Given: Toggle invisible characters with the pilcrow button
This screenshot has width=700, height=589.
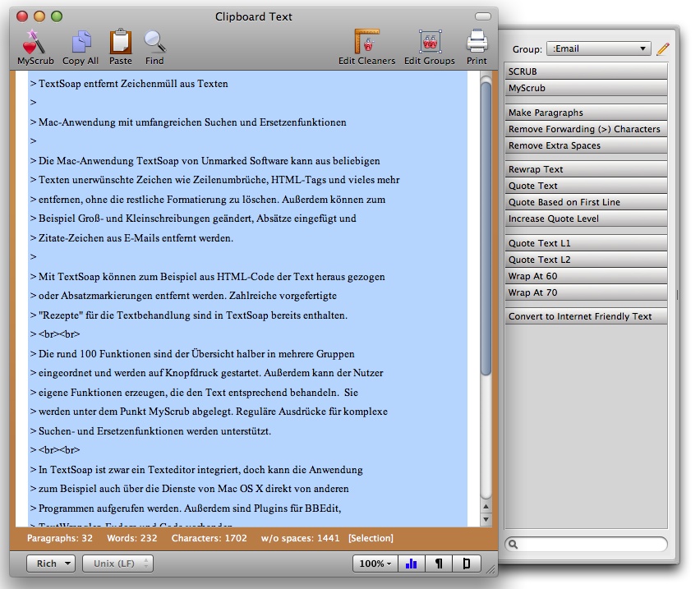Looking at the screenshot, I should point(439,564).
